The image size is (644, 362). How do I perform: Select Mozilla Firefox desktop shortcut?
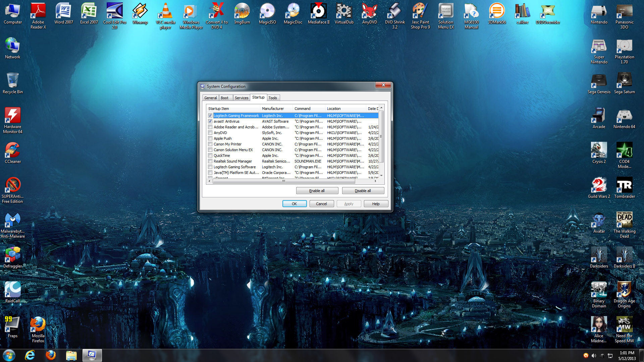point(38,329)
